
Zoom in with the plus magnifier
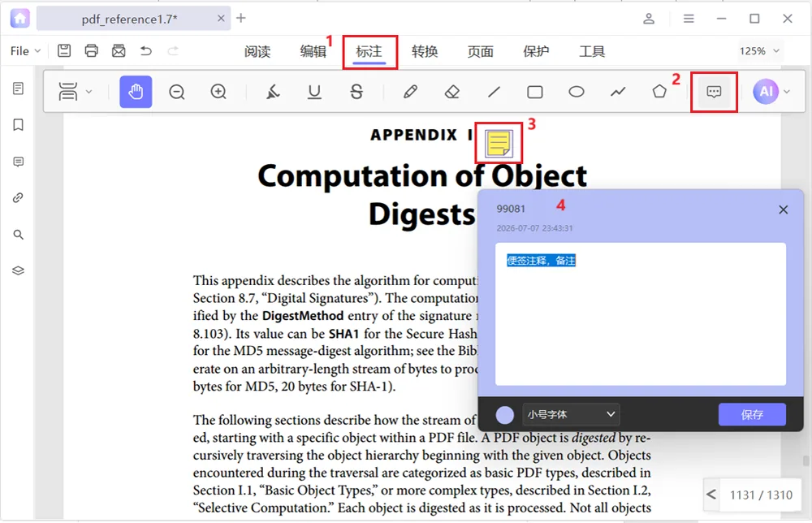(x=218, y=92)
